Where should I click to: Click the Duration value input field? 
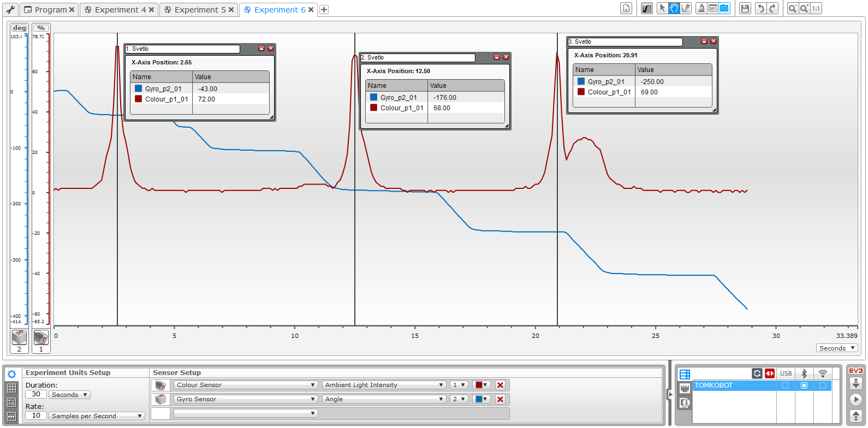(36, 394)
